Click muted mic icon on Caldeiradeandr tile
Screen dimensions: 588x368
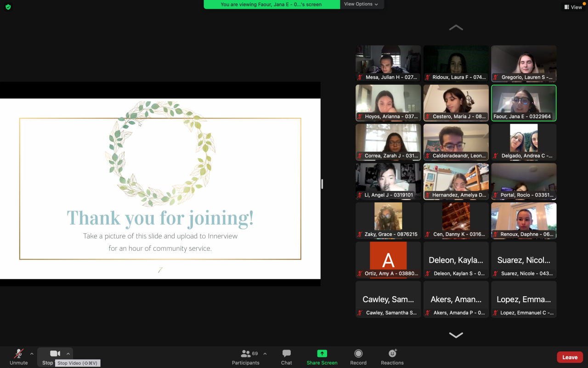pos(428,156)
